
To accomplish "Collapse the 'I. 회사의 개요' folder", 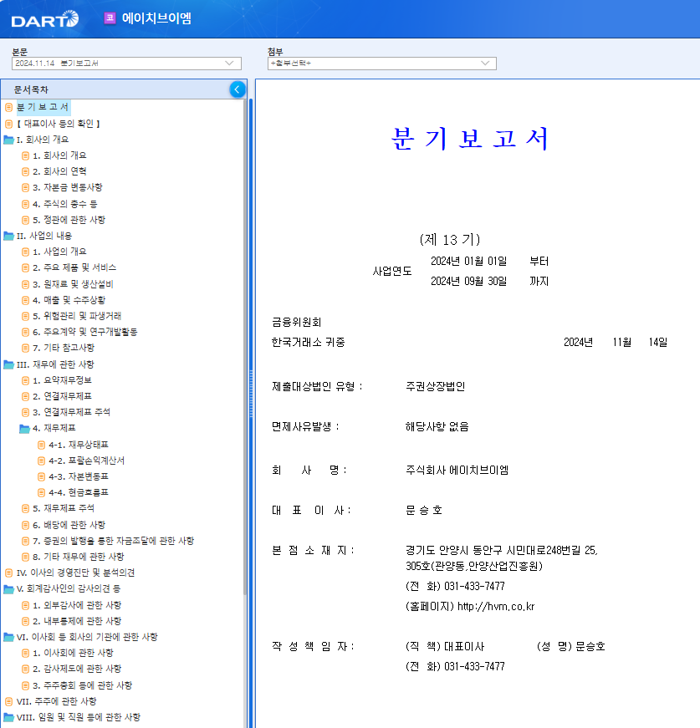I will 8,140.
